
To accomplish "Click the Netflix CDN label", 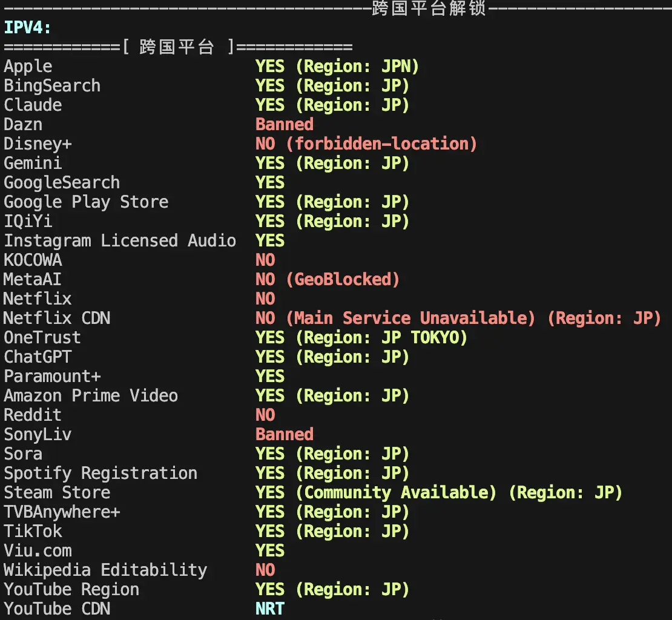I will [57, 318].
